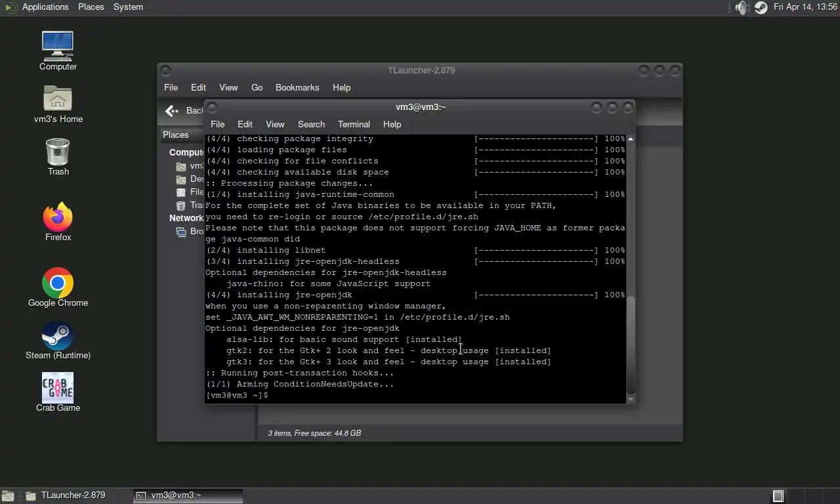840x504 pixels.
Task: Open the terminal's View menu
Action: pyautogui.click(x=275, y=124)
